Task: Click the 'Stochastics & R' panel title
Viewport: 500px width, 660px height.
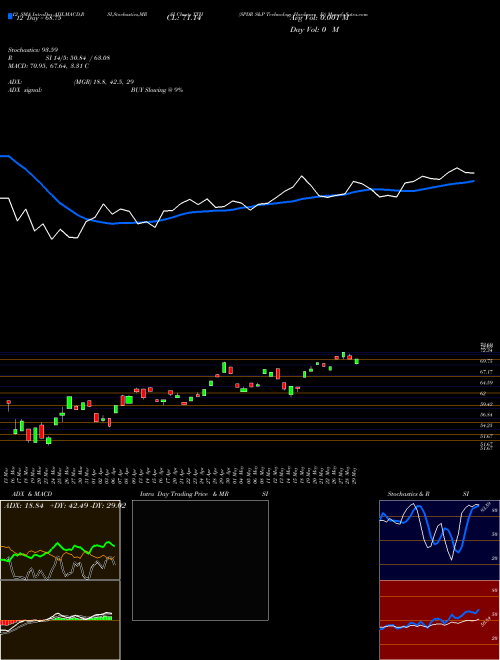Action: point(408,494)
